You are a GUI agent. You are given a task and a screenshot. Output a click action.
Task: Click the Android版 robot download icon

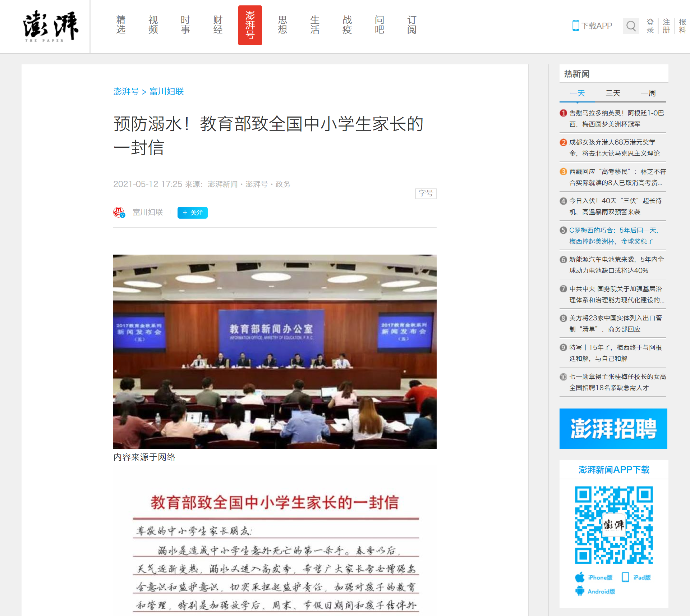(x=580, y=591)
